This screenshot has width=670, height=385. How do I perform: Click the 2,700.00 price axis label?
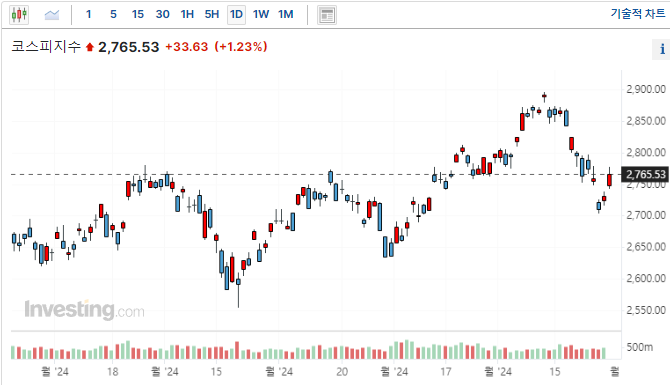[646, 215]
